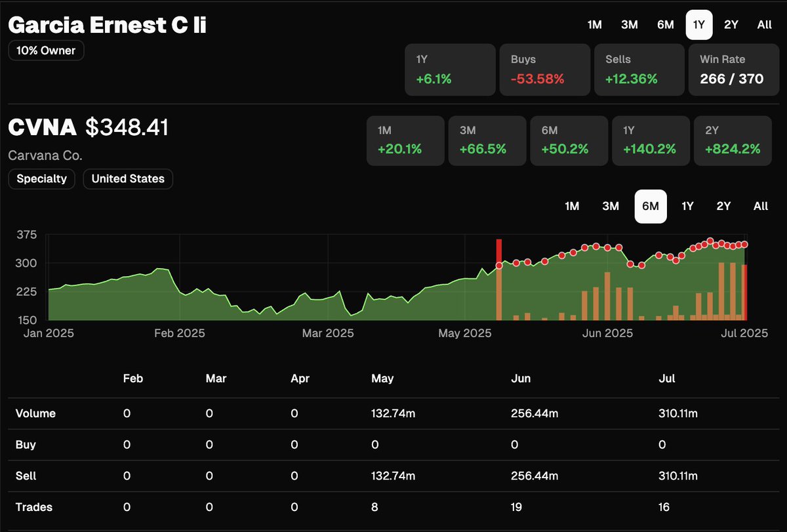This screenshot has height=532, width=787.
Task: Select the active 1Y range for the insider
Action: tap(699, 25)
